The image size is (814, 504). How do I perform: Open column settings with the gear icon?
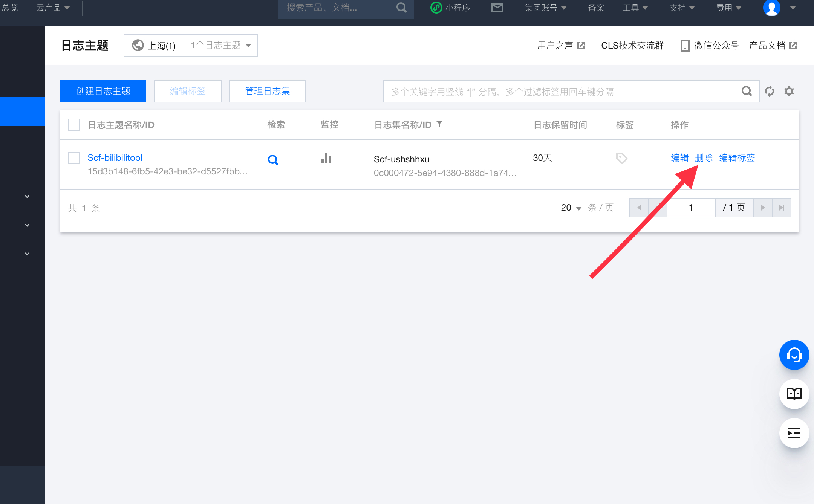790,91
